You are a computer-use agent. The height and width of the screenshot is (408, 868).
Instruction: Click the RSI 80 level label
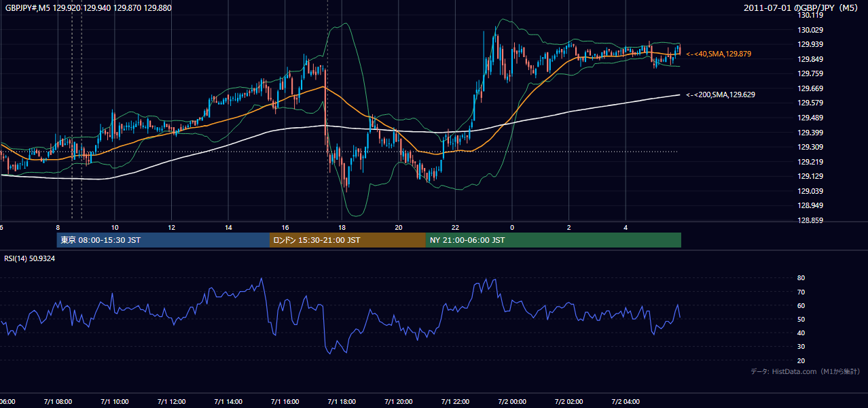click(801, 278)
